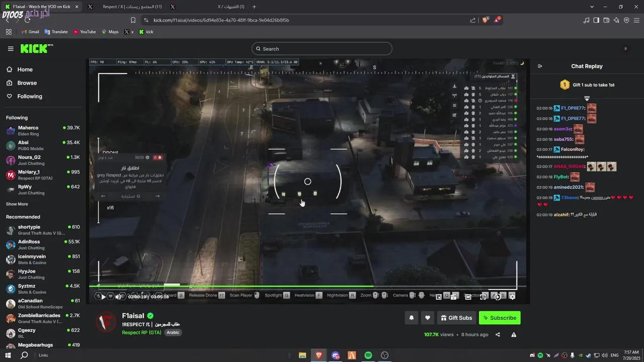Expand the chat leaderboard arrow
Screen dimensions: 644x362
point(587,98)
